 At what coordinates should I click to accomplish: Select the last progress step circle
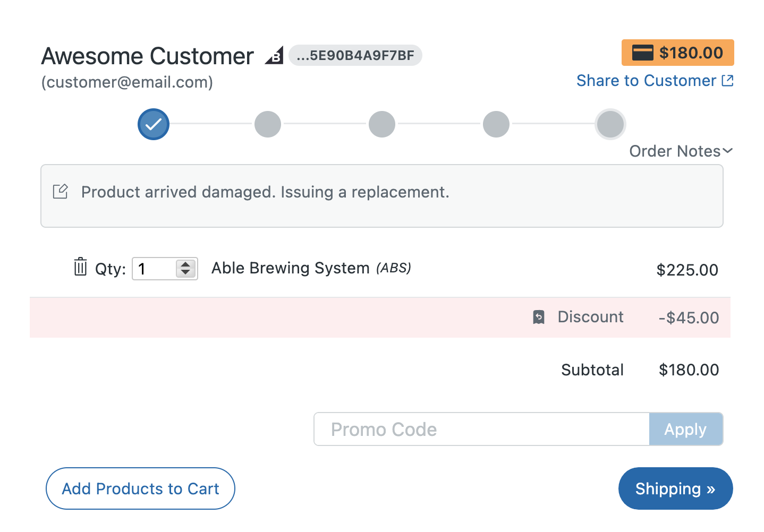(x=610, y=124)
